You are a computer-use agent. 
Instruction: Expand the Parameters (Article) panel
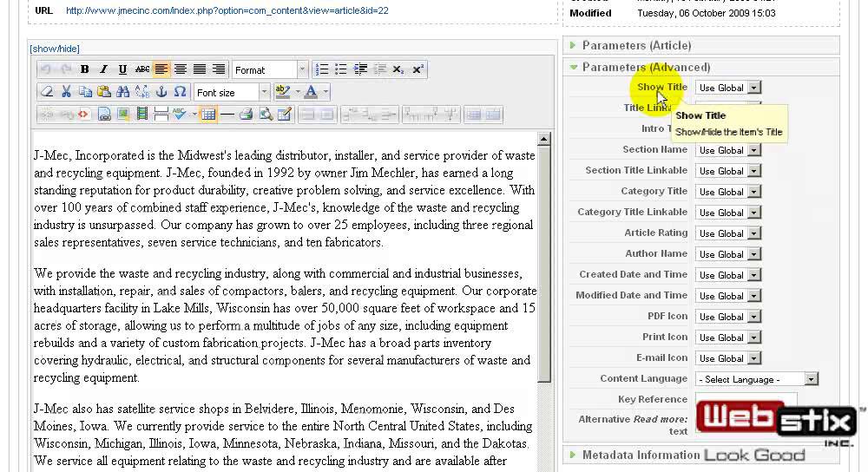[x=700, y=45]
